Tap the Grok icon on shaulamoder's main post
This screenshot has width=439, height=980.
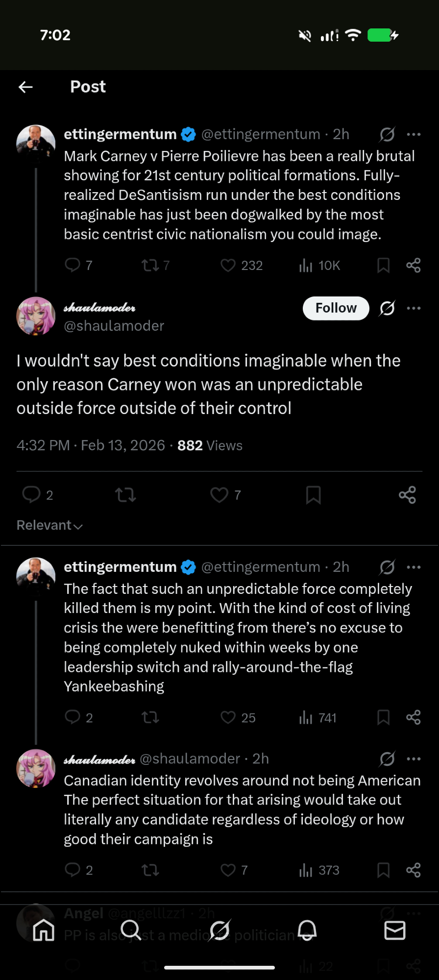tap(387, 308)
